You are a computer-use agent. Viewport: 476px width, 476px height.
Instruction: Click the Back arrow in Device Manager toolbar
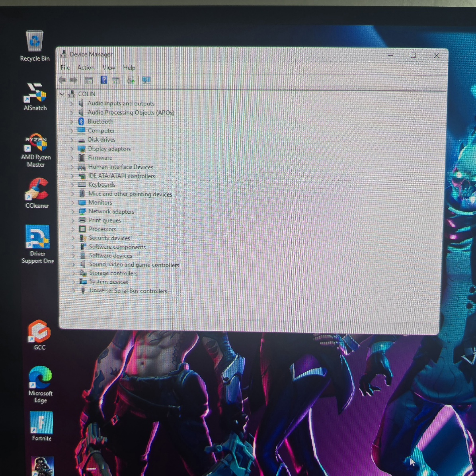62,80
